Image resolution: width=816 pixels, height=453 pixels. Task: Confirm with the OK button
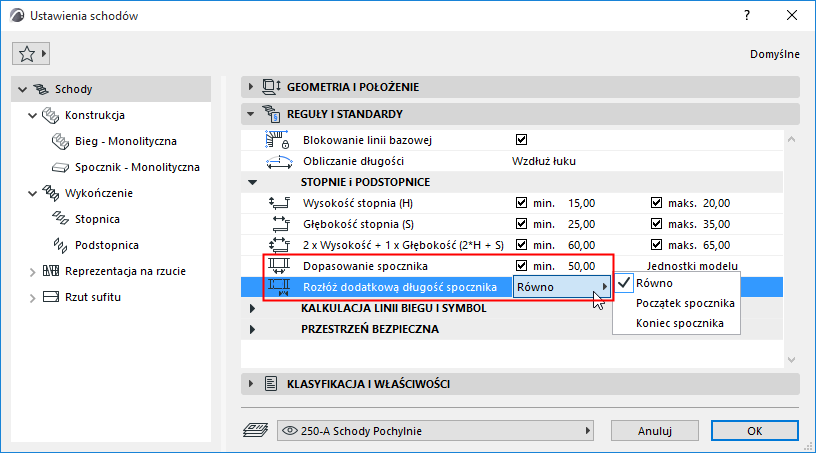click(755, 431)
